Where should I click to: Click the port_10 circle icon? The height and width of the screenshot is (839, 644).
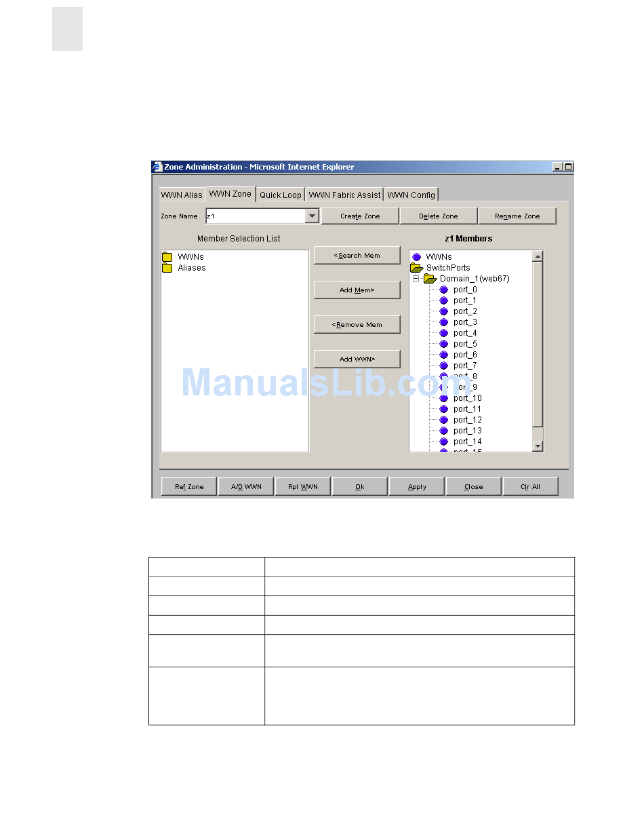444,398
